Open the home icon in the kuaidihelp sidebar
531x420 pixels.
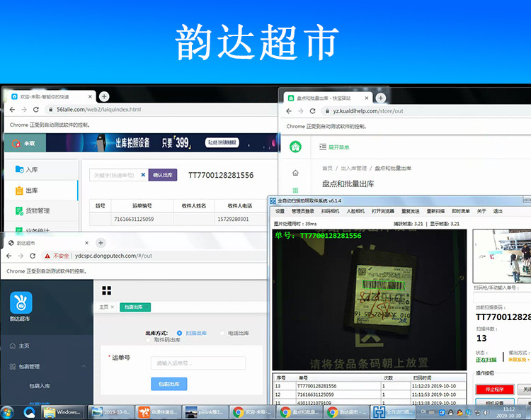[295, 173]
